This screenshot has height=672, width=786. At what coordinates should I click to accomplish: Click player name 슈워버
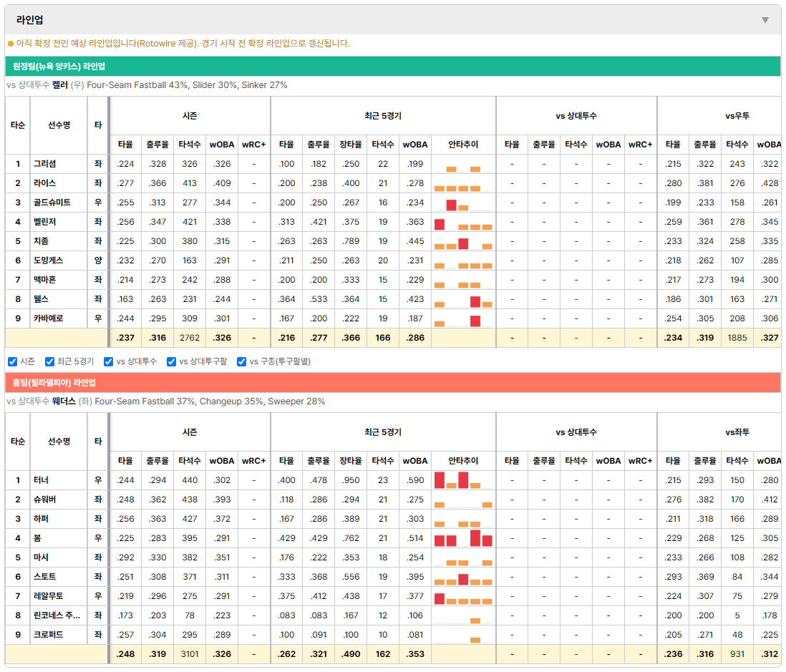click(x=45, y=500)
